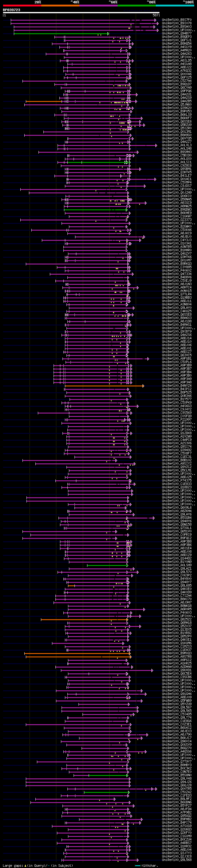Open hit UniRef100_B9I078
The image size is (197, 868).
tap(177, 23)
